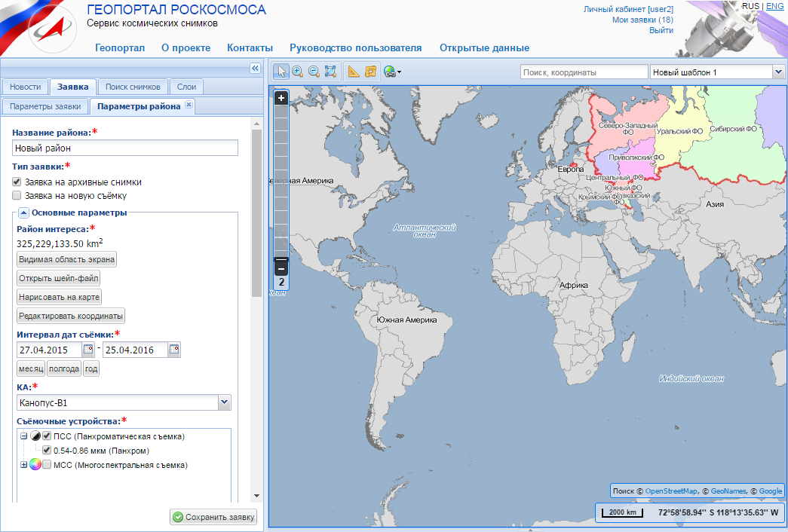The height and width of the screenshot is (532, 788).
Task: Activate the zoom out magnifier tool
Action: [314, 72]
